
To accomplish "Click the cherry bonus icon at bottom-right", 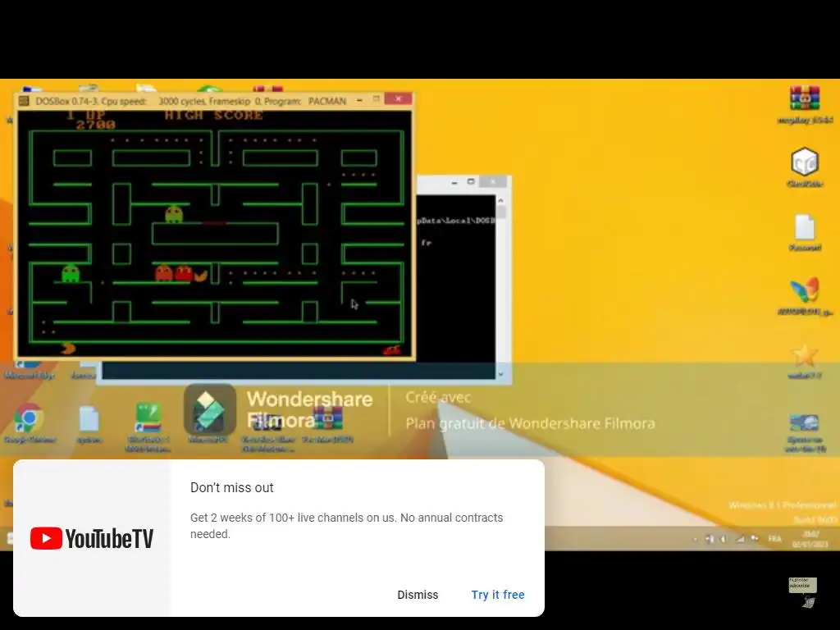I will [x=391, y=349].
